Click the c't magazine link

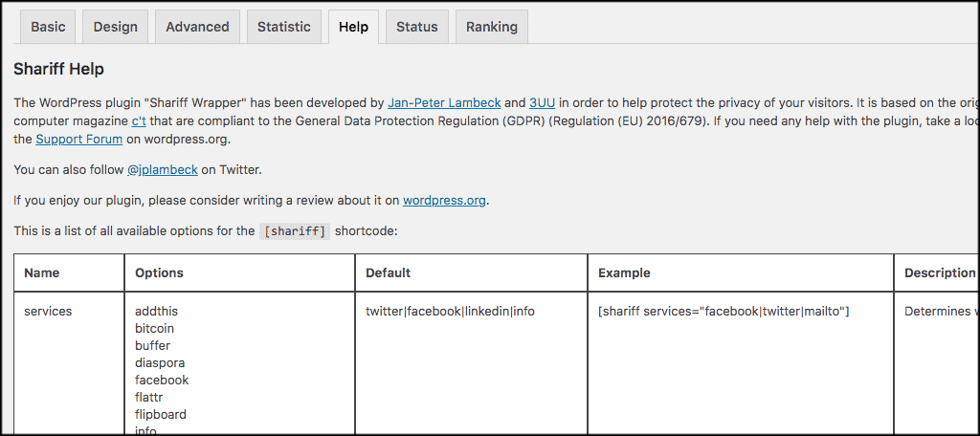click(138, 121)
